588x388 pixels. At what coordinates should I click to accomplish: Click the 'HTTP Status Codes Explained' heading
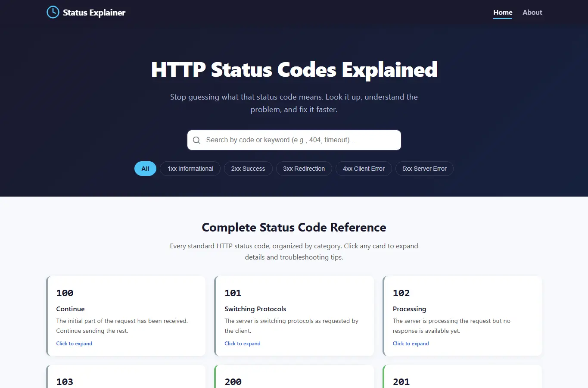294,70
